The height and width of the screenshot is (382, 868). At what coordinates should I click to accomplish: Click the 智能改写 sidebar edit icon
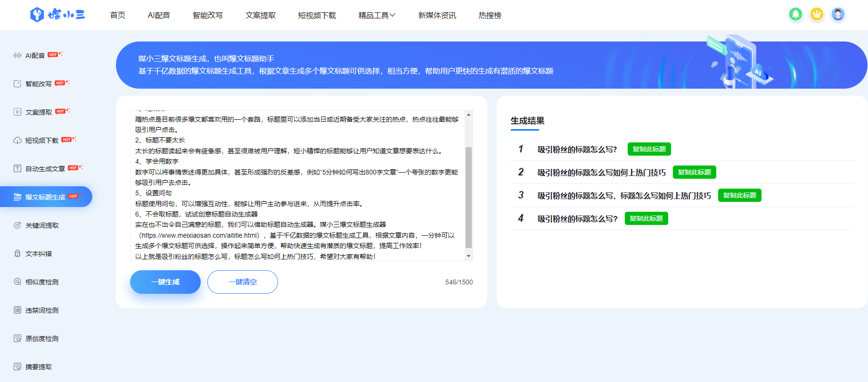17,83
